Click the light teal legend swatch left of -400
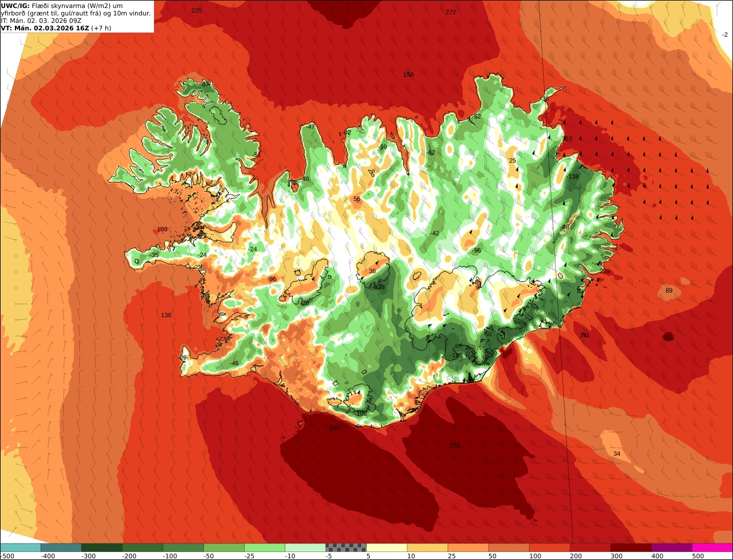The width and height of the screenshot is (733, 560). [x=21, y=547]
